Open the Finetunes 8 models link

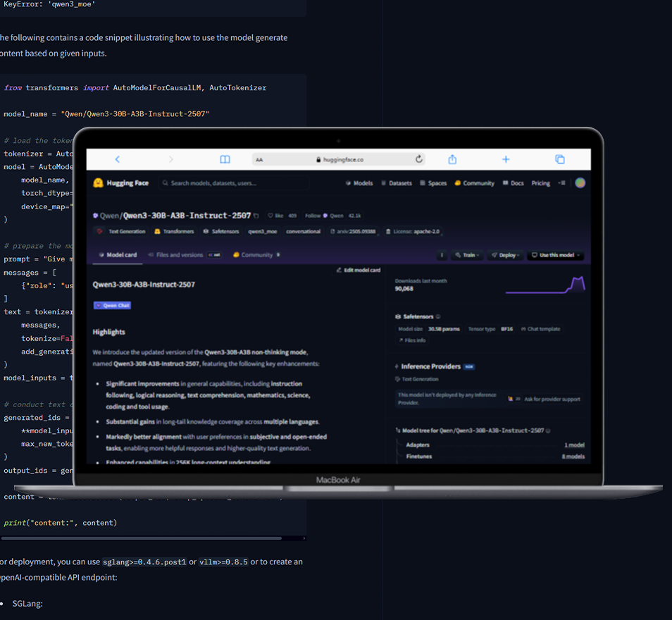pos(495,457)
